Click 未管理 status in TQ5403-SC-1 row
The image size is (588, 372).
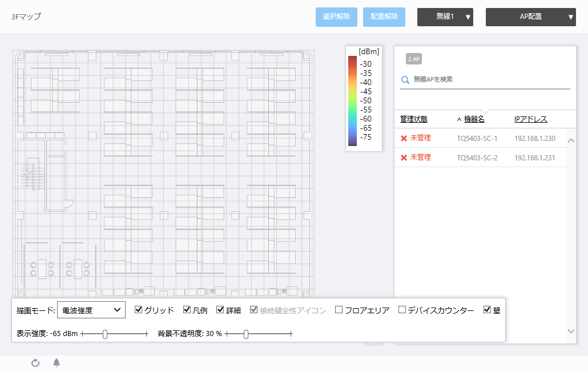(420, 138)
